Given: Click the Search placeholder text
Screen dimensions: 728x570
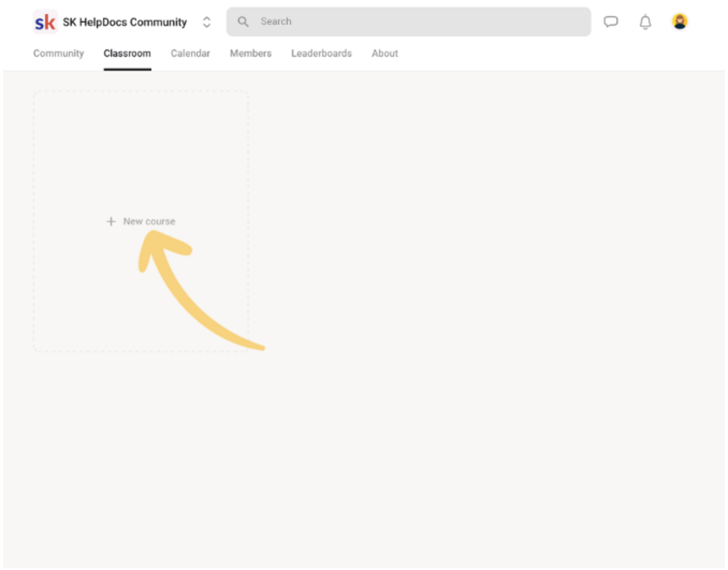Looking at the screenshot, I should tap(276, 21).
